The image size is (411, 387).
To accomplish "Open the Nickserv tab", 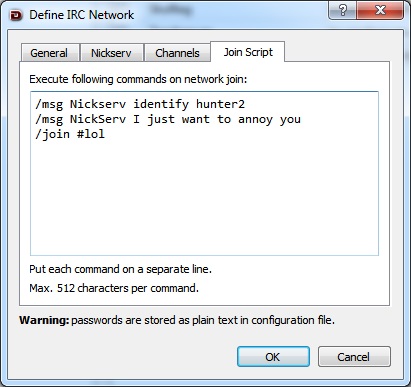I will click(x=111, y=53).
